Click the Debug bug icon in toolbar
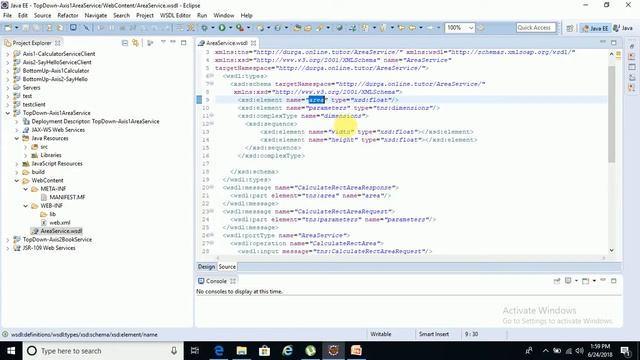Viewport: 640px width, 360px height. [204, 28]
